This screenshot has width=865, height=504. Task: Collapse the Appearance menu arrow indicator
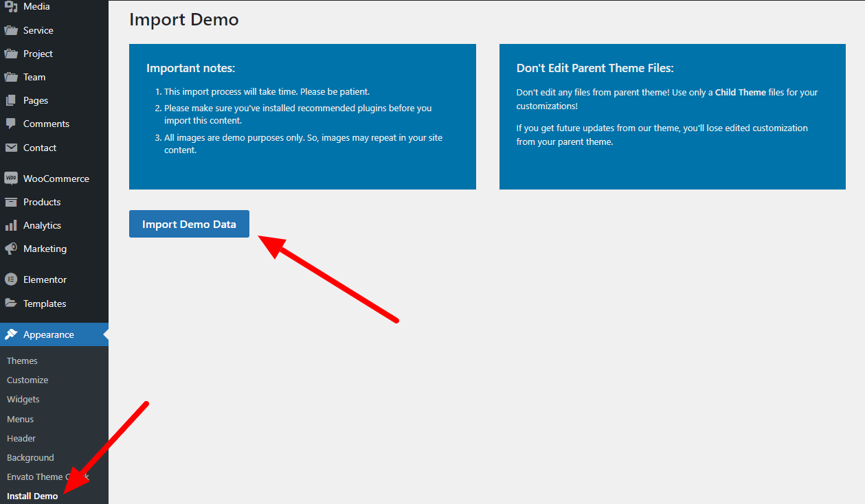105,334
